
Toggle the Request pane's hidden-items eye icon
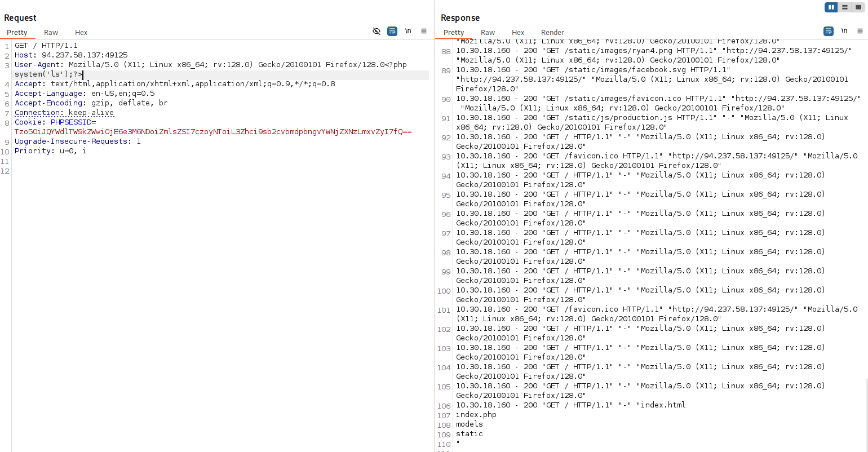377,31
